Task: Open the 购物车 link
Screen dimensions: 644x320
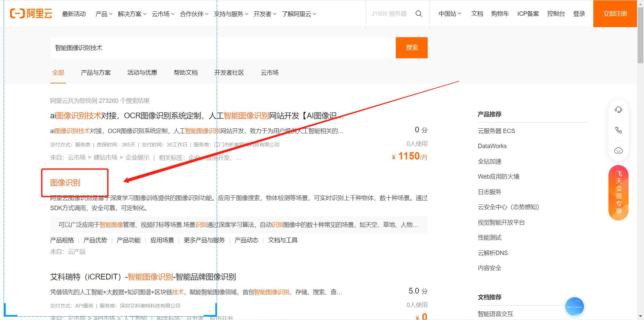Action: [500, 14]
